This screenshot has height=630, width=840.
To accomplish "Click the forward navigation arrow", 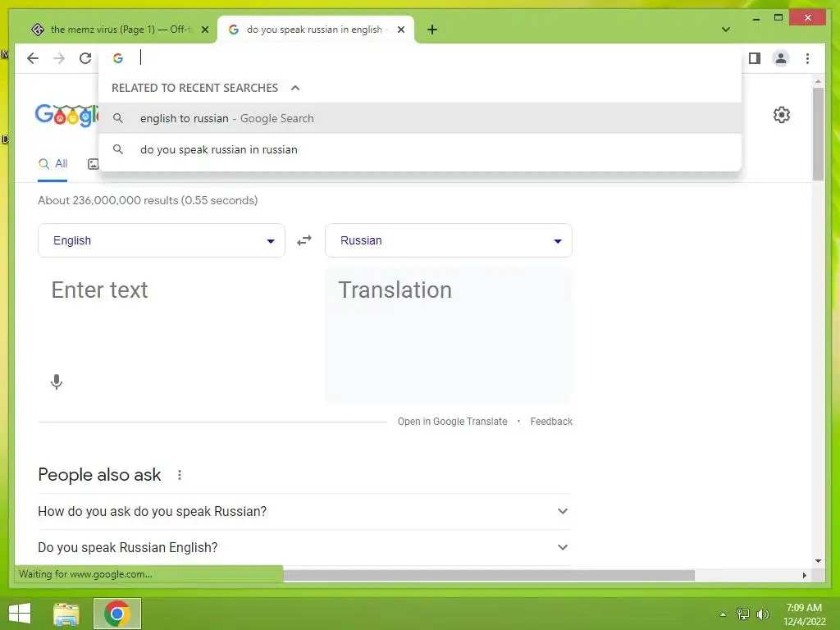I will point(59,58).
